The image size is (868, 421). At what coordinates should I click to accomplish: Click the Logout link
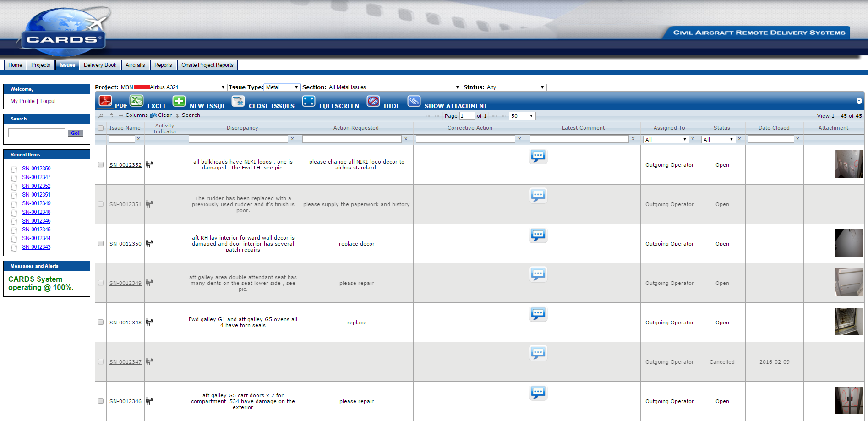(48, 101)
